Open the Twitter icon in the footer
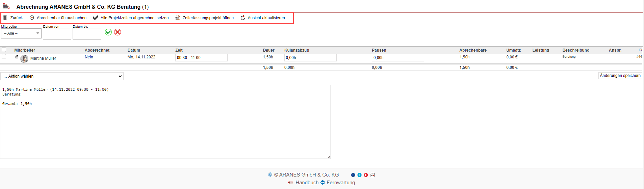Viewport: 644px width, 189px height. pos(359,175)
